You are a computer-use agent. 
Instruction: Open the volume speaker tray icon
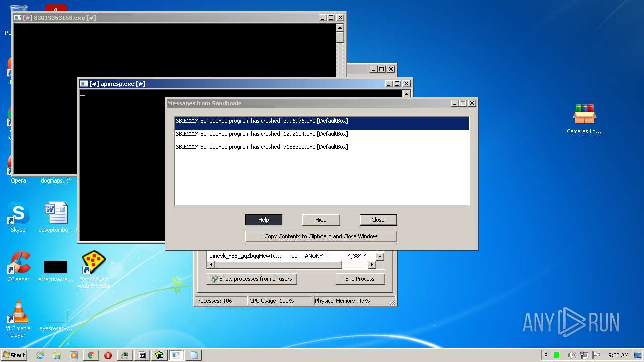(x=572, y=355)
